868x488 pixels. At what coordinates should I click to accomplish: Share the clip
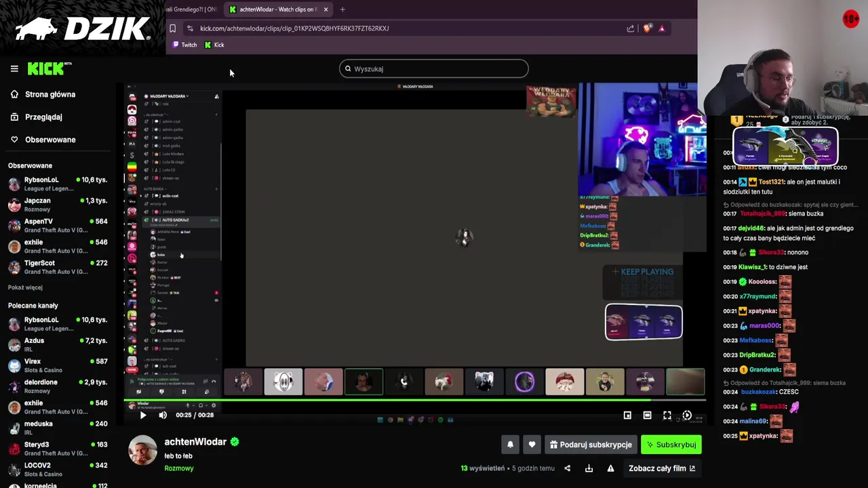click(568, 468)
